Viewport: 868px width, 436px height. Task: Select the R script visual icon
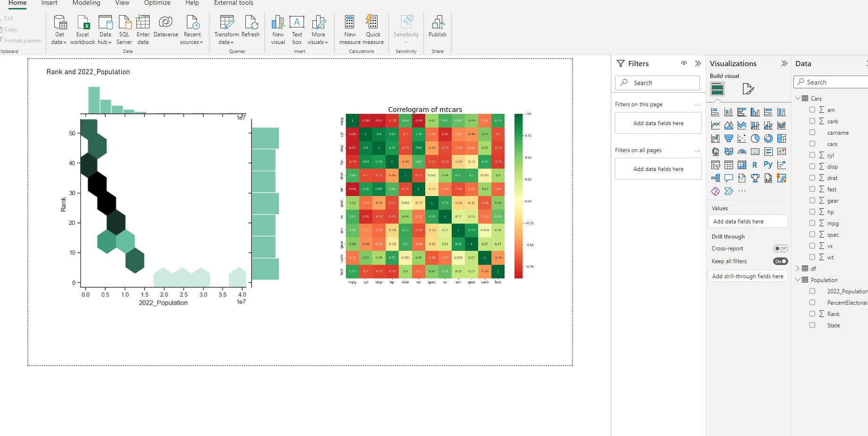coord(755,164)
